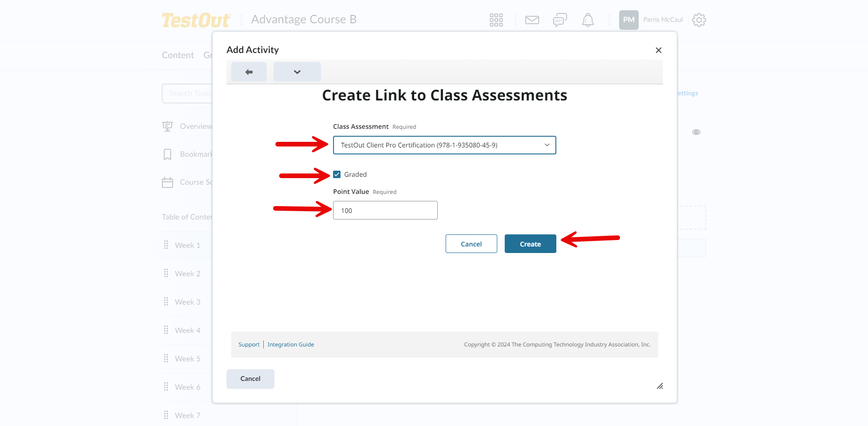Image resolution: width=868 pixels, height=426 pixels.
Task: Open the Course Schedule calendar icon
Action: coord(167,182)
